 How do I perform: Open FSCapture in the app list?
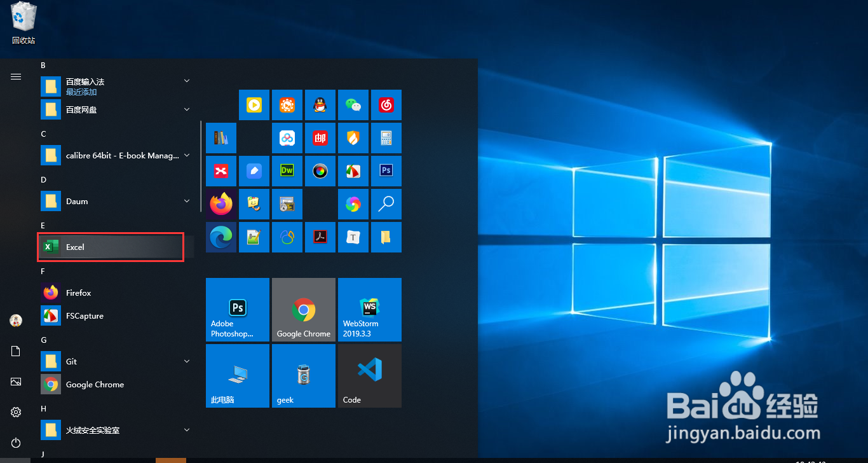(x=116, y=315)
